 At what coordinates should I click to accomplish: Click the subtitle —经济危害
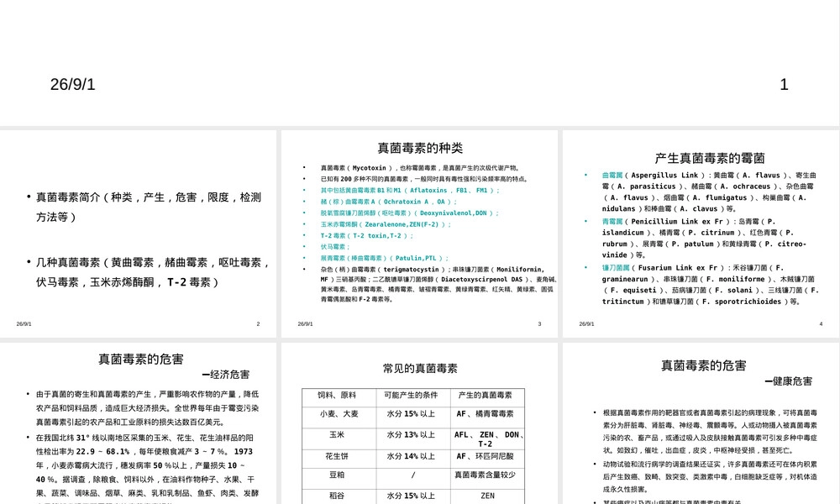click(225, 375)
